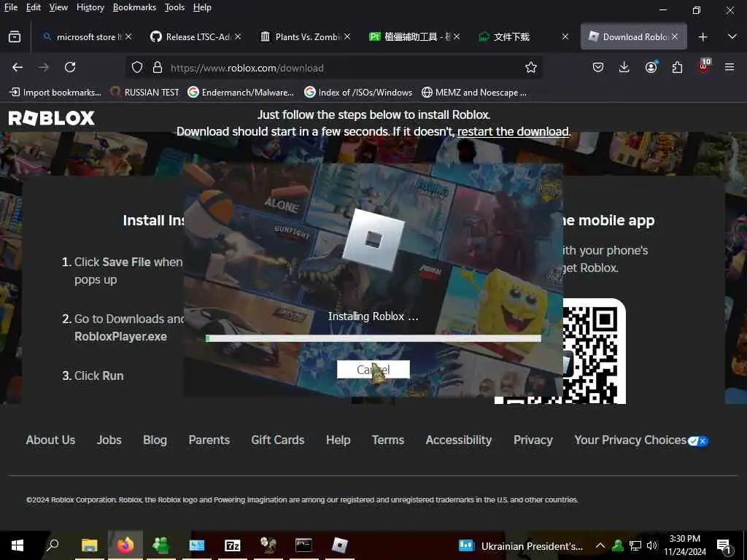747x560 pixels.
Task: Click Import bookmarks in bookmarks bar
Action: click(55, 93)
